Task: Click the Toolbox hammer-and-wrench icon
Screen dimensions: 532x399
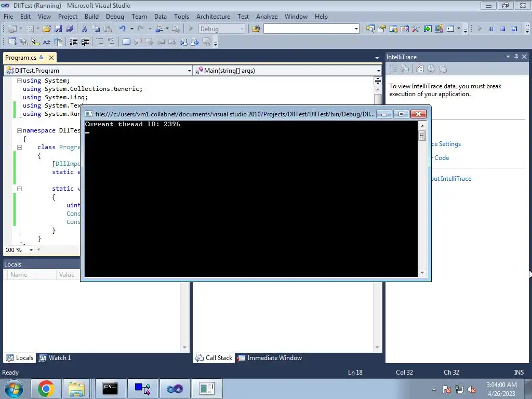Action: (416, 29)
